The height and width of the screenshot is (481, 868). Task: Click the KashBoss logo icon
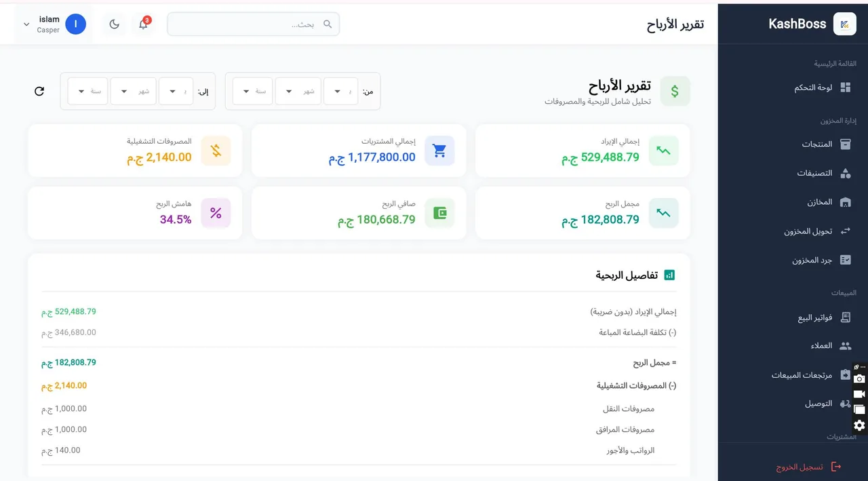(x=844, y=24)
